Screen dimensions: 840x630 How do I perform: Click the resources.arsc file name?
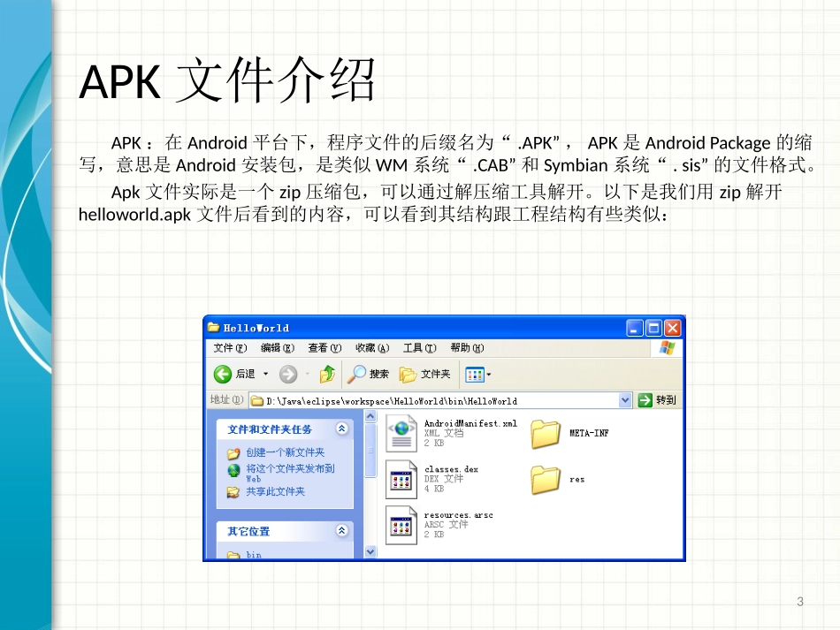coord(459,515)
